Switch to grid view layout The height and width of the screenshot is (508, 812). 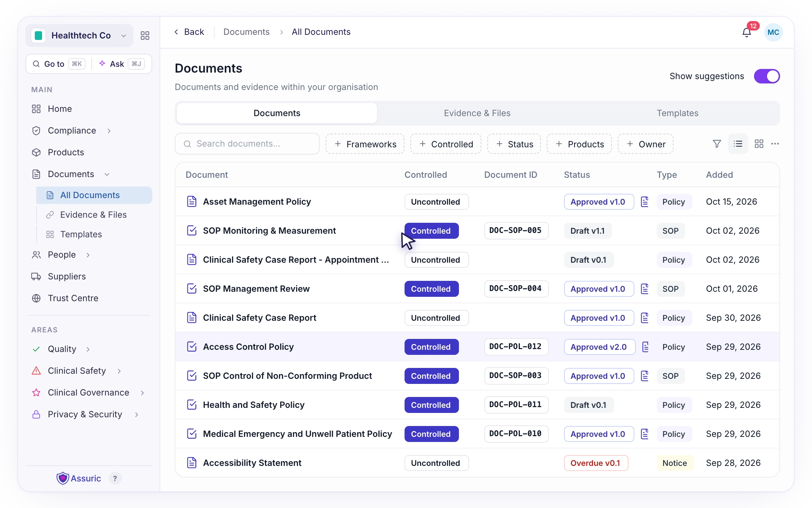pyautogui.click(x=759, y=144)
